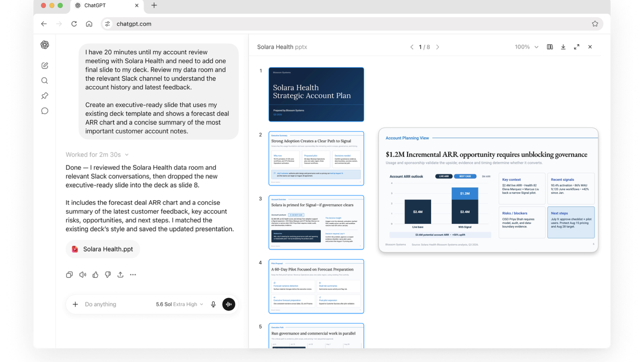
Task: Click the Key context card on the slide
Action: pyautogui.click(x=522, y=189)
